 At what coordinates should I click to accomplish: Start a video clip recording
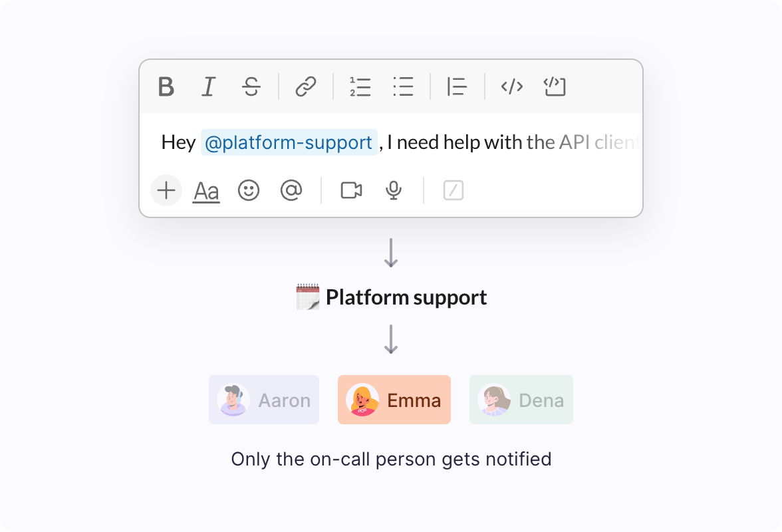pyautogui.click(x=351, y=191)
